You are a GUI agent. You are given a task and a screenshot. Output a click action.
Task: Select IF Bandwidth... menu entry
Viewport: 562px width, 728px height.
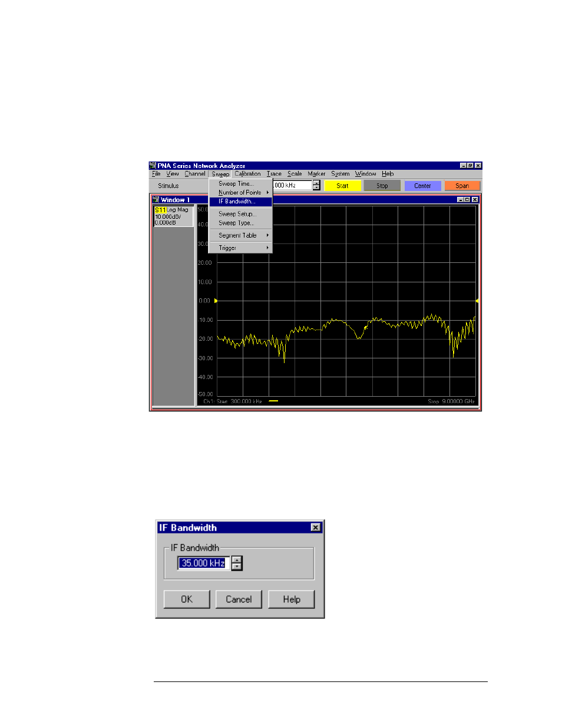[240, 202]
